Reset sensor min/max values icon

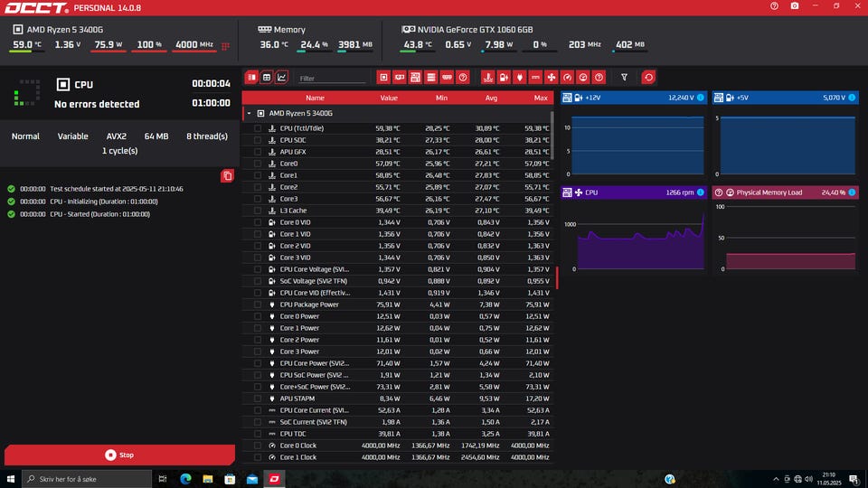[x=648, y=78]
